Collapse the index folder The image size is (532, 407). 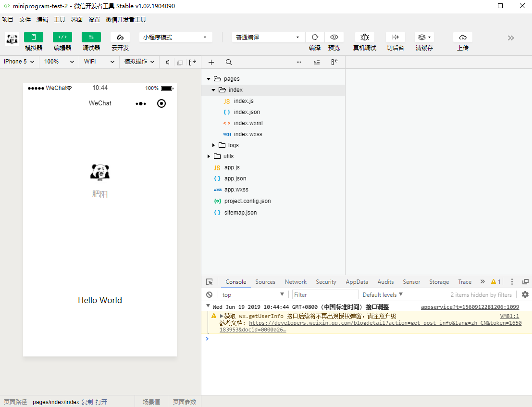tap(213, 90)
